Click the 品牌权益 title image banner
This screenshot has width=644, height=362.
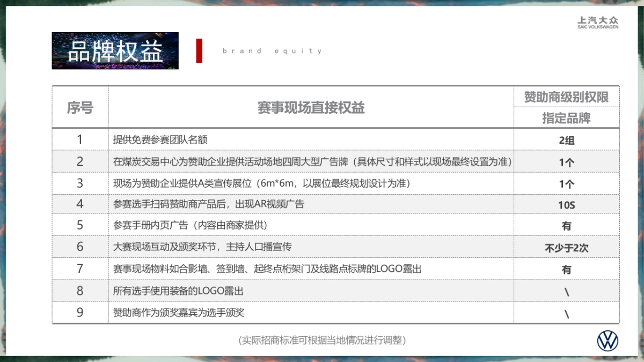(115, 51)
